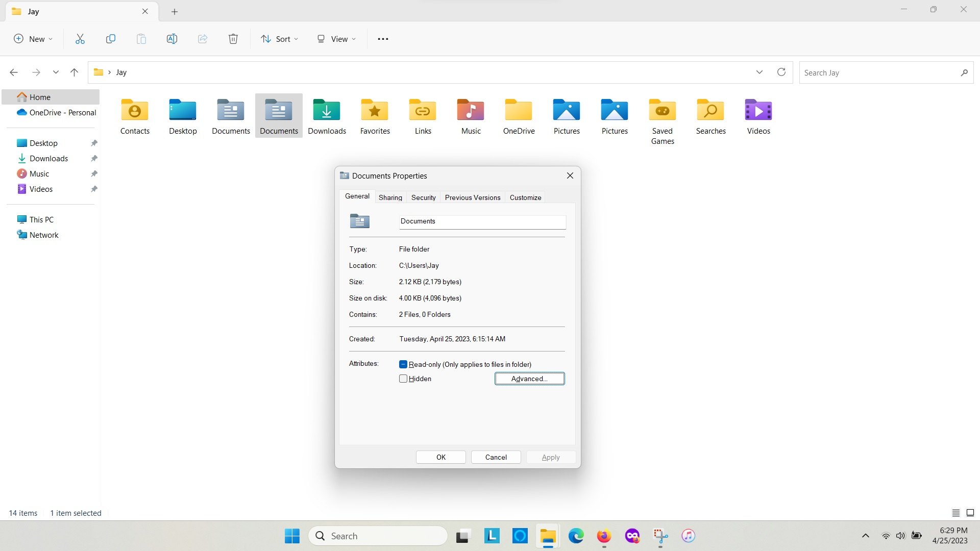Open the Sort dropdown

click(280, 39)
